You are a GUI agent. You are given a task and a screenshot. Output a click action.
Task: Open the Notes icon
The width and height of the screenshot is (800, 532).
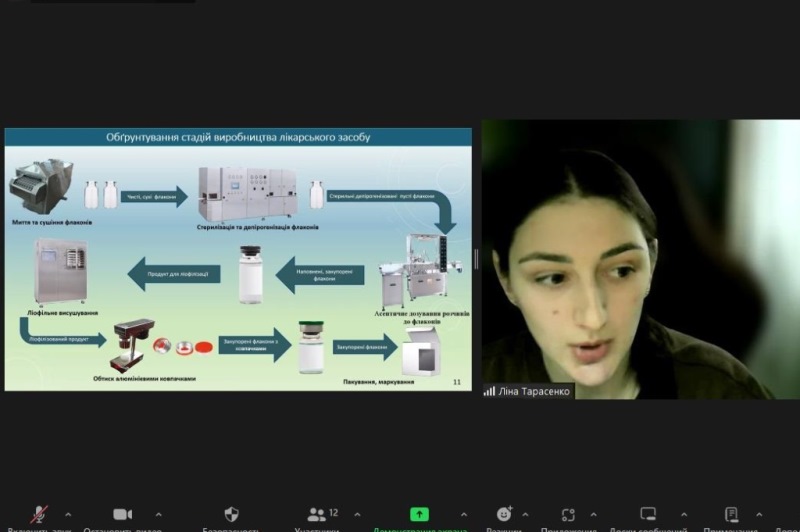(732, 515)
